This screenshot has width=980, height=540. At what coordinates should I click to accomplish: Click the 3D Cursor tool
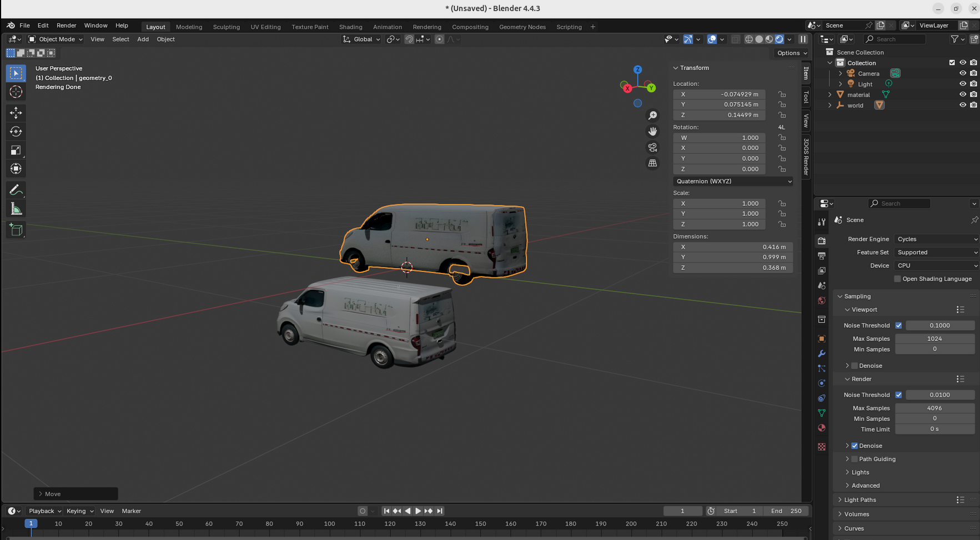coord(16,92)
